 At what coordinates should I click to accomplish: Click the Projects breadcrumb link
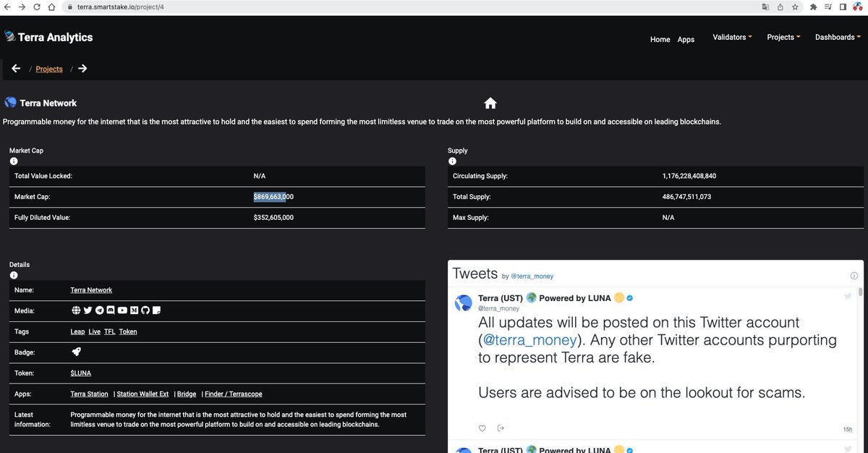[49, 69]
